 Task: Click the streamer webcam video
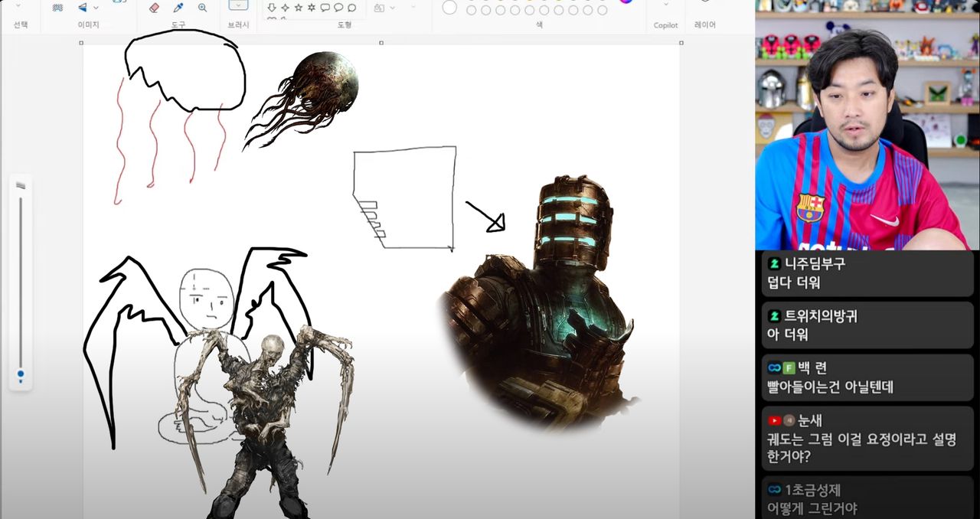click(867, 125)
